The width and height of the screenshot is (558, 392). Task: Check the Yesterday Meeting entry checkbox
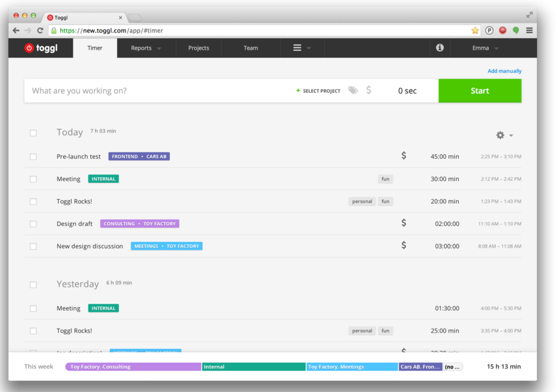point(33,308)
